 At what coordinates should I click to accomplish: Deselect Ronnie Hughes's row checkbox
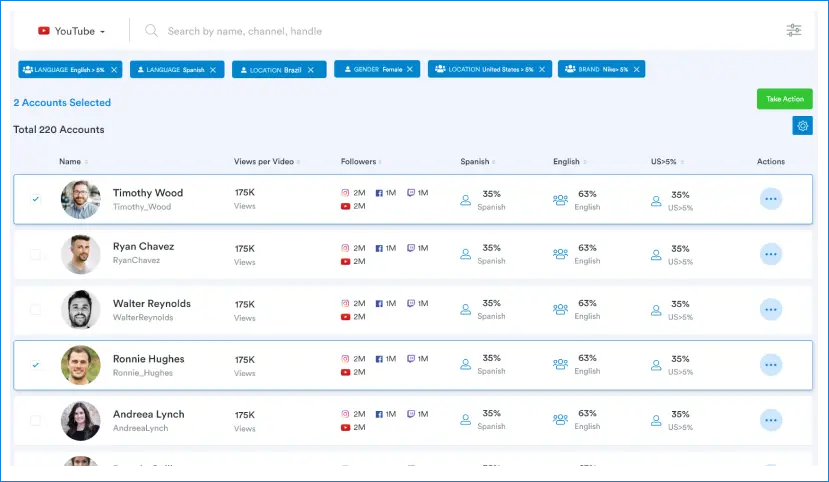pyautogui.click(x=36, y=365)
